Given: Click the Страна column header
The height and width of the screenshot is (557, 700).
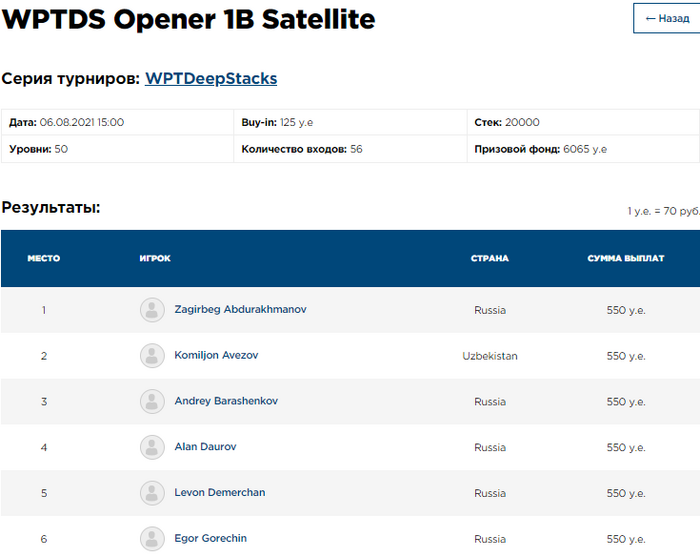Looking at the screenshot, I should click(x=490, y=258).
